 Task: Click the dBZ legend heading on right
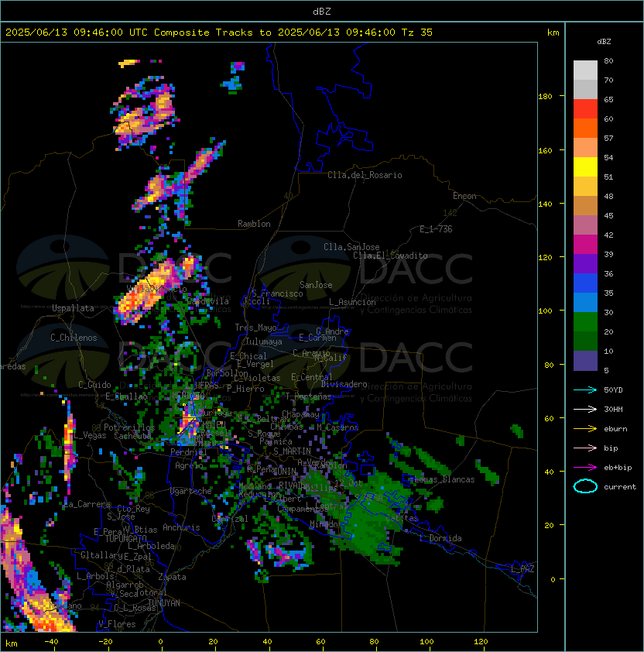pos(604,42)
